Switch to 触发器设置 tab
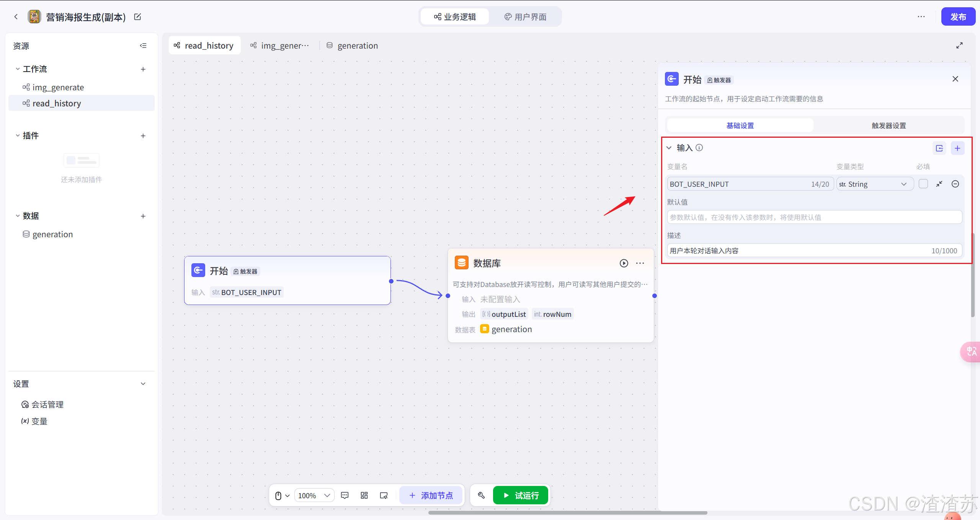The height and width of the screenshot is (520, 980). coord(889,126)
